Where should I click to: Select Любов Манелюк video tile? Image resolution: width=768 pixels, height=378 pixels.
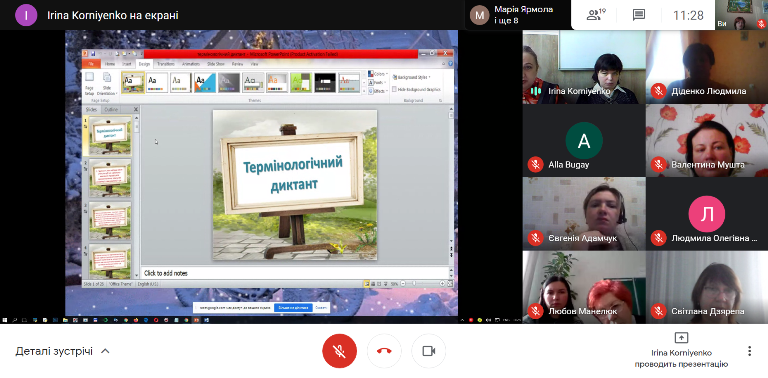click(584, 287)
